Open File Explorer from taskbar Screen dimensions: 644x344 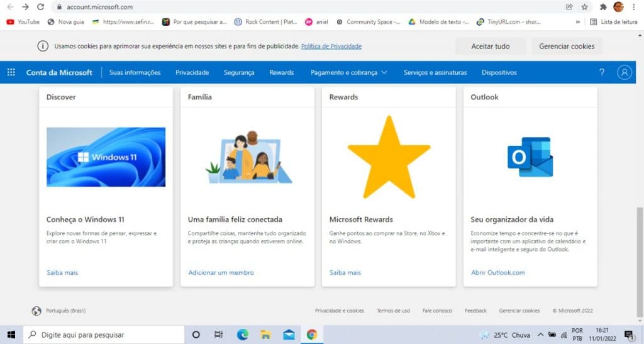266,335
